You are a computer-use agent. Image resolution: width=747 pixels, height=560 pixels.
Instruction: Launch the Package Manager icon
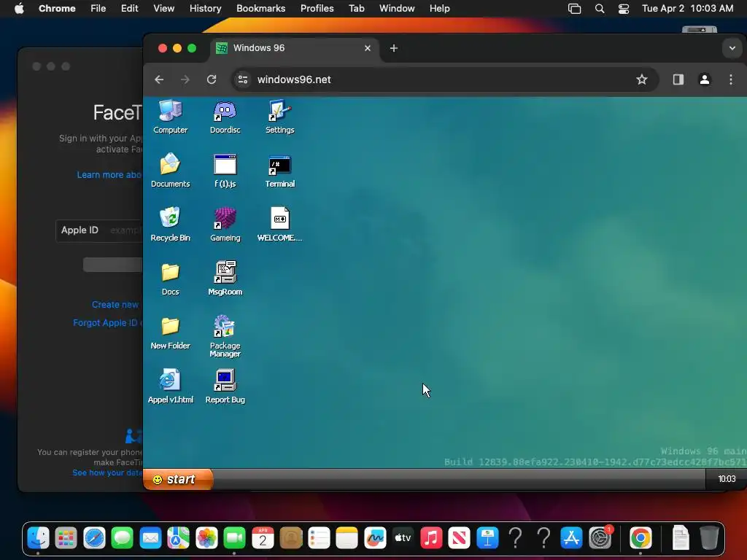(225, 335)
